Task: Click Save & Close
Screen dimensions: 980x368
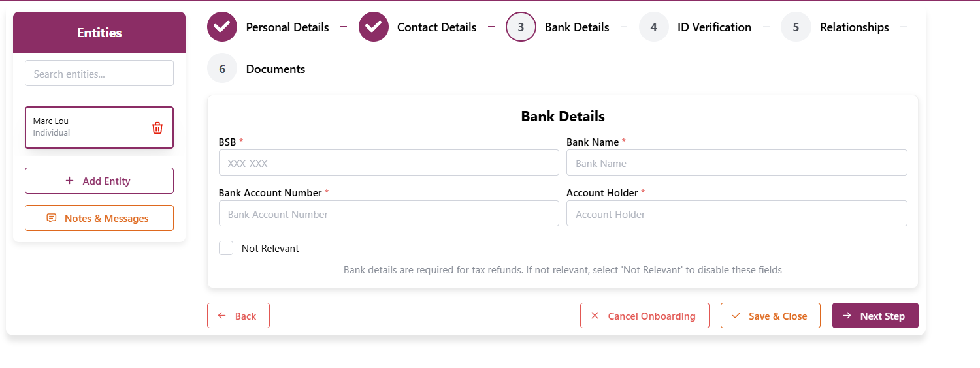Action: 770,316
